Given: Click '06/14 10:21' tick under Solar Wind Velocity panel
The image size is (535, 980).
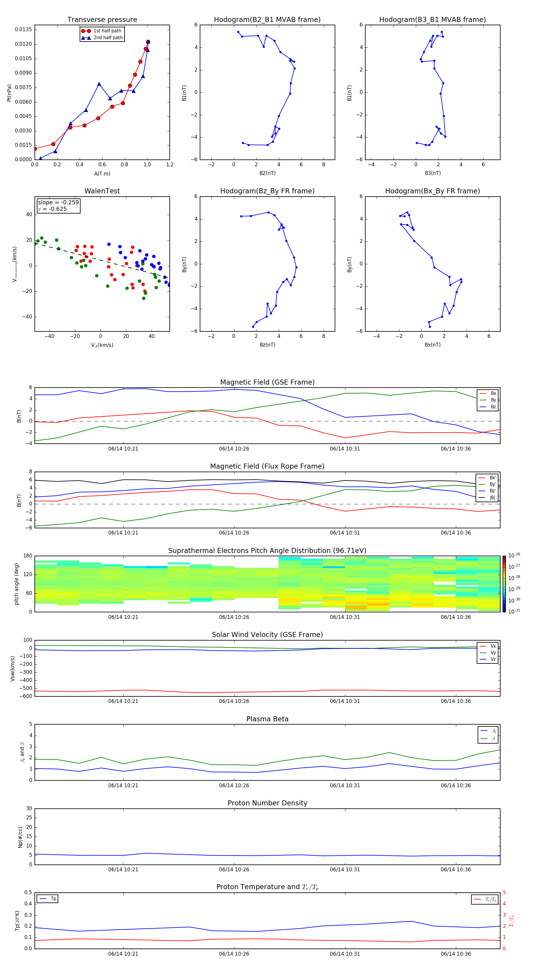Looking at the screenshot, I should click(x=123, y=701).
